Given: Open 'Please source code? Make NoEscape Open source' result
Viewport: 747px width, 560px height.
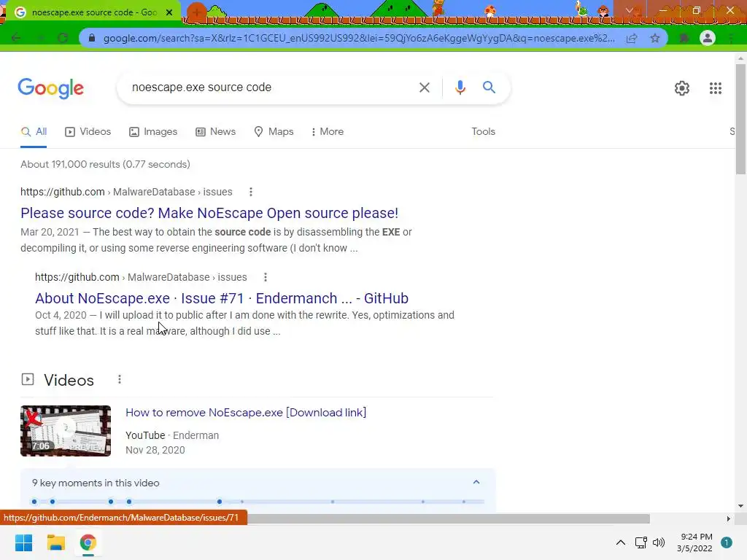Looking at the screenshot, I should [x=209, y=213].
